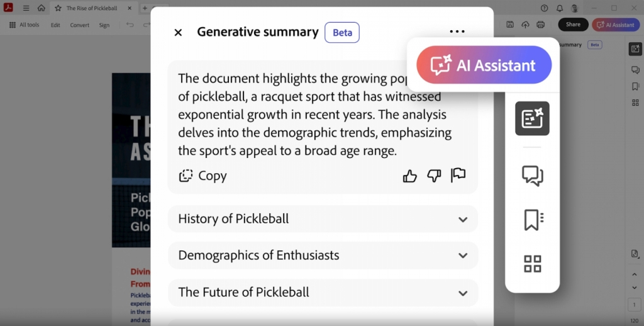This screenshot has height=326, width=644.
Task: Expand the History of Pickleball section
Action: (x=322, y=219)
